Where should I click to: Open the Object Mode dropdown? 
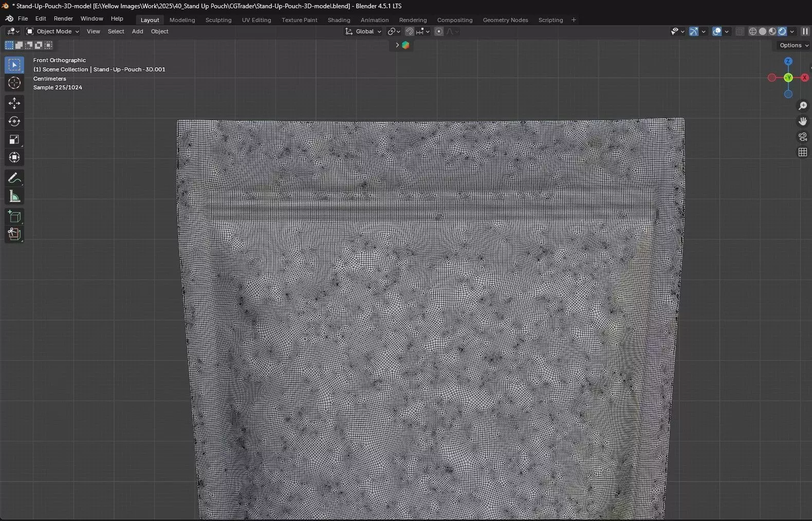tap(52, 31)
